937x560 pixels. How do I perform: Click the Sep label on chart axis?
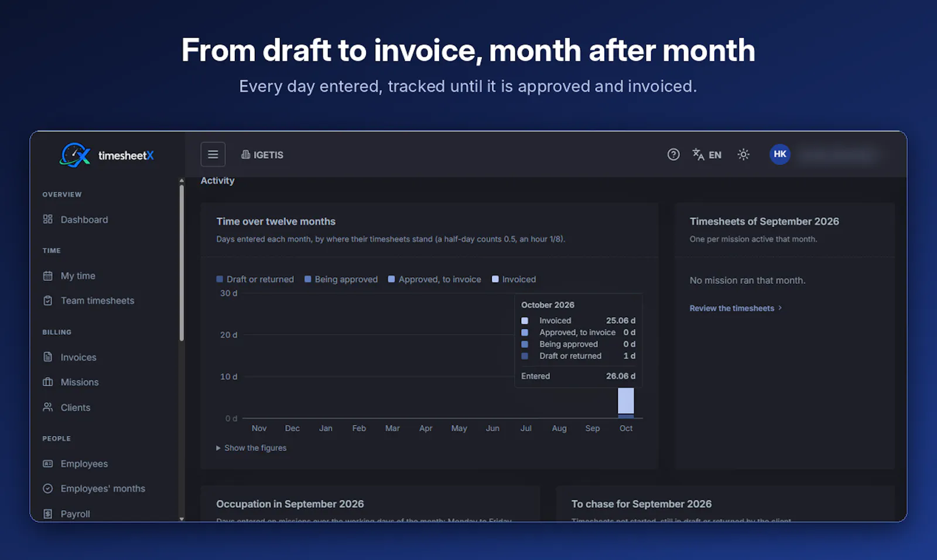tap(592, 428)
